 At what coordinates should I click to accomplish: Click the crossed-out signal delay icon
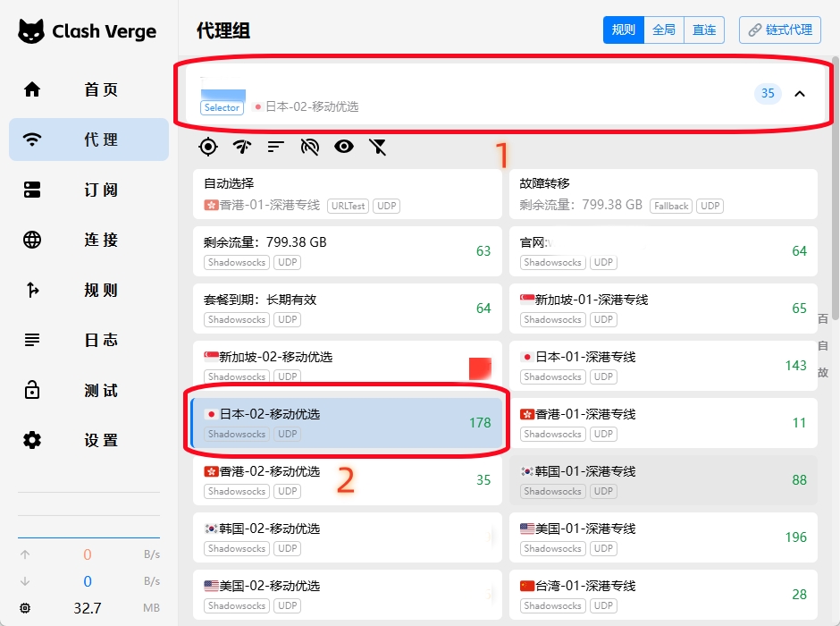pyautogui.click(x=310, y=147)
